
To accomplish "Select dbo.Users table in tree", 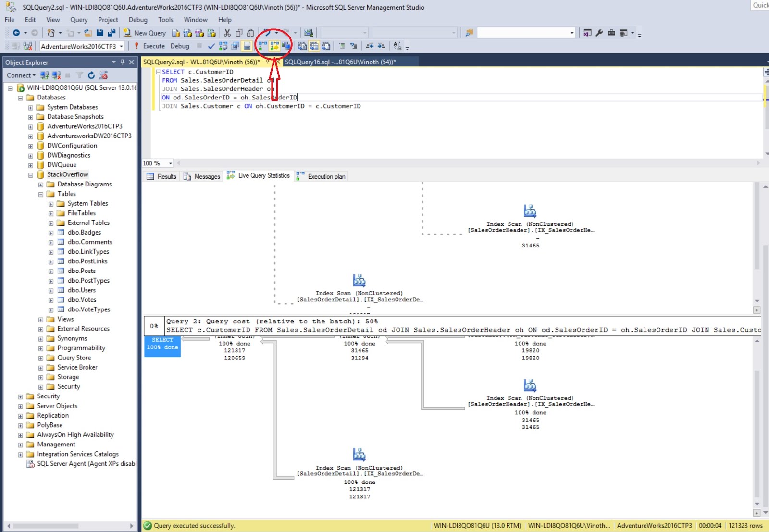I will pyautogui.click(x=82, y=290).
